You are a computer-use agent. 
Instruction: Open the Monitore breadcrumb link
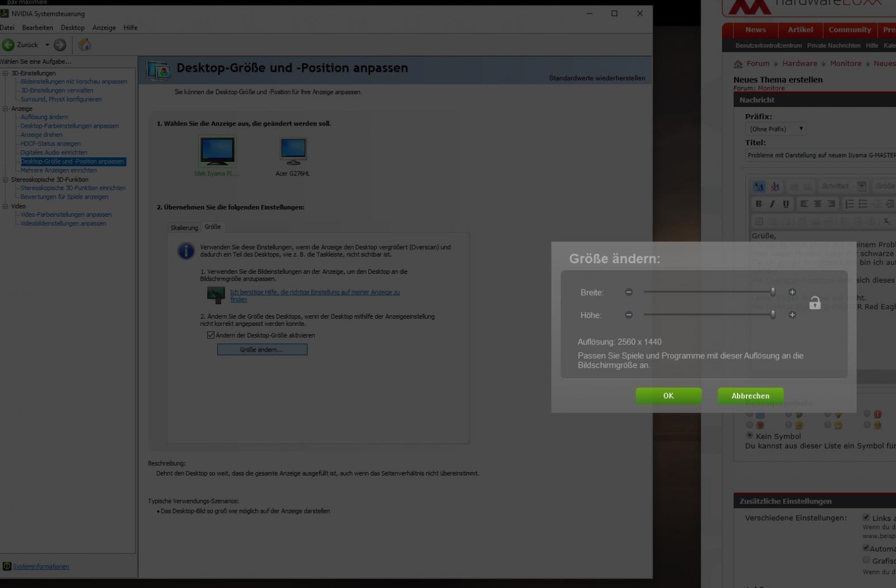[846, 64]
